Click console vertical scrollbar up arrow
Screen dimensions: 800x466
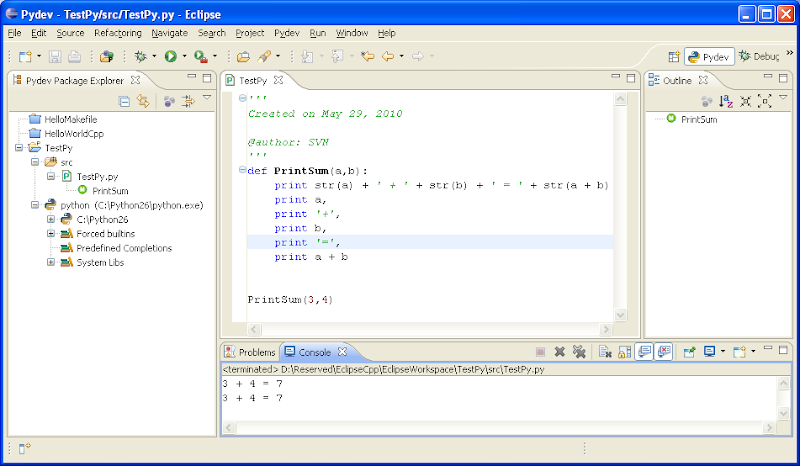(x=784, y=383)
